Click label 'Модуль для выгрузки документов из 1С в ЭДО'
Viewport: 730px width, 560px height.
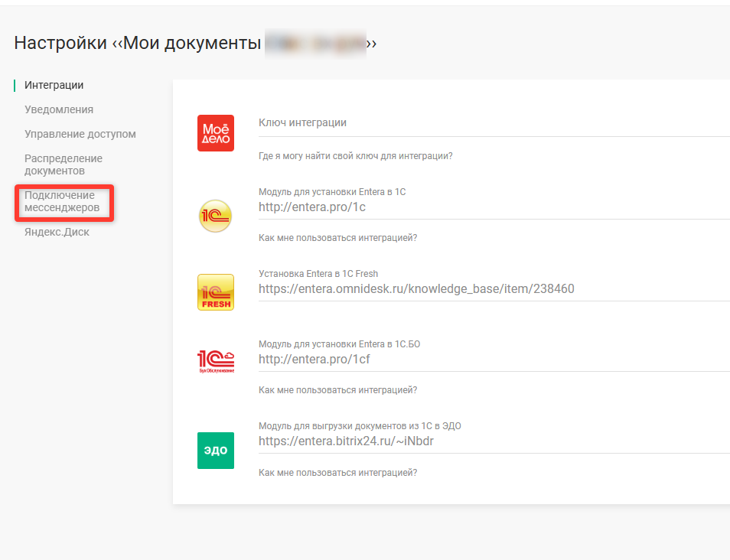[x=360, y=426]
